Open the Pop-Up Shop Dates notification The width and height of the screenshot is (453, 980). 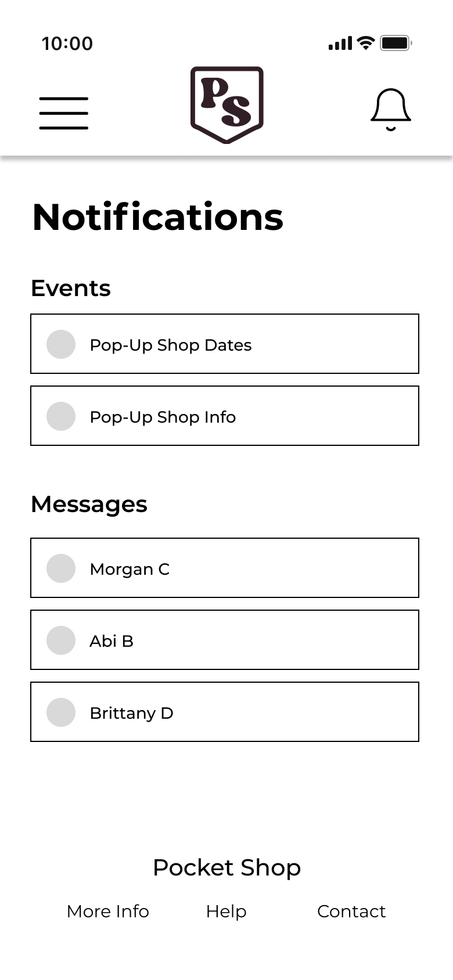[x=225, y=344]
